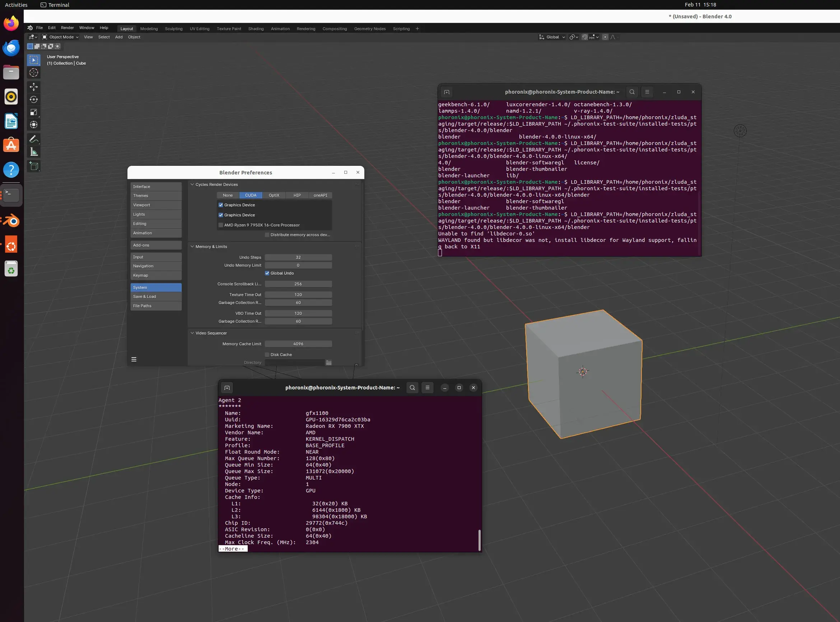This screenshot has width=840, height=622.
Task: Open the Add-ons preferences section
Action: tap(156, 245)
